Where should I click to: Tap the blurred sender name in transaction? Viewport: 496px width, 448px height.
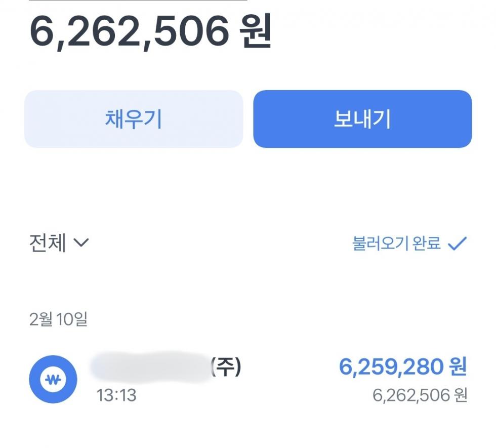[x=150, y=367]
